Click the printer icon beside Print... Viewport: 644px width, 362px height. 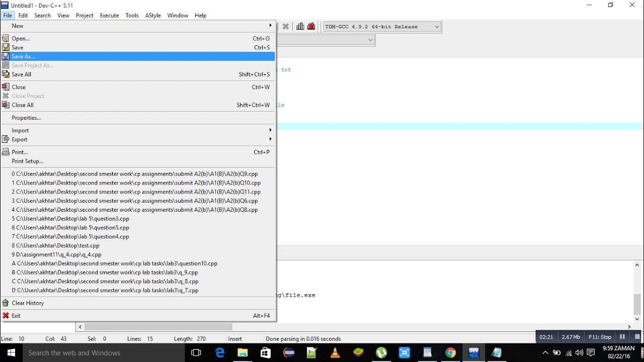[x=6, y=152]
